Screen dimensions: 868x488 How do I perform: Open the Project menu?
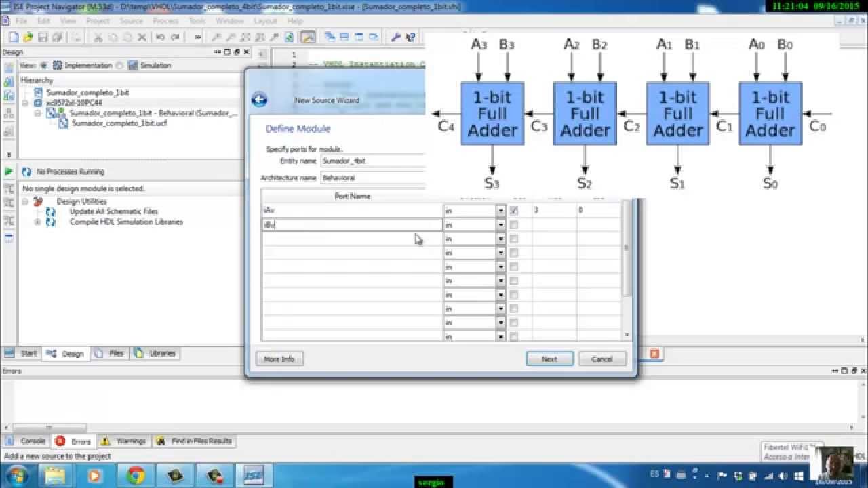click(x=98, y=21)
